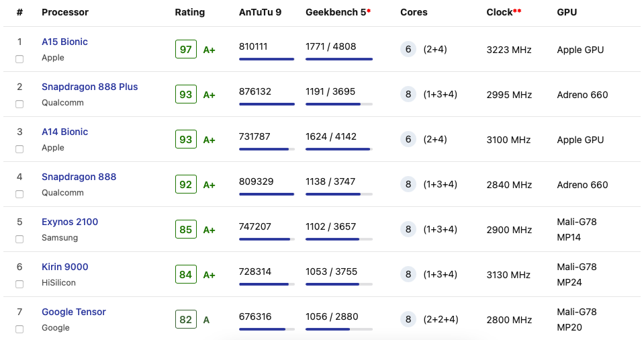Click the 82 rating badge for Google Tensor
The image size is (644, 340).
pos(185,319)
